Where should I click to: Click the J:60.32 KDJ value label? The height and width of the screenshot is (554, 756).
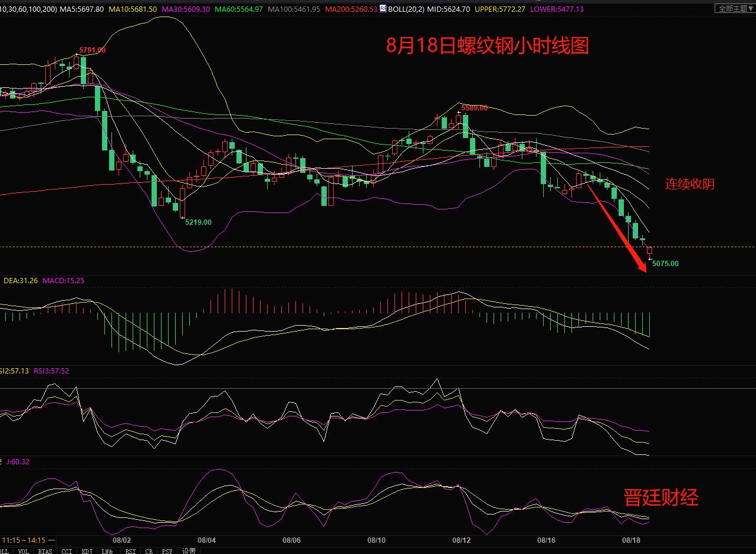click(18, 462)
